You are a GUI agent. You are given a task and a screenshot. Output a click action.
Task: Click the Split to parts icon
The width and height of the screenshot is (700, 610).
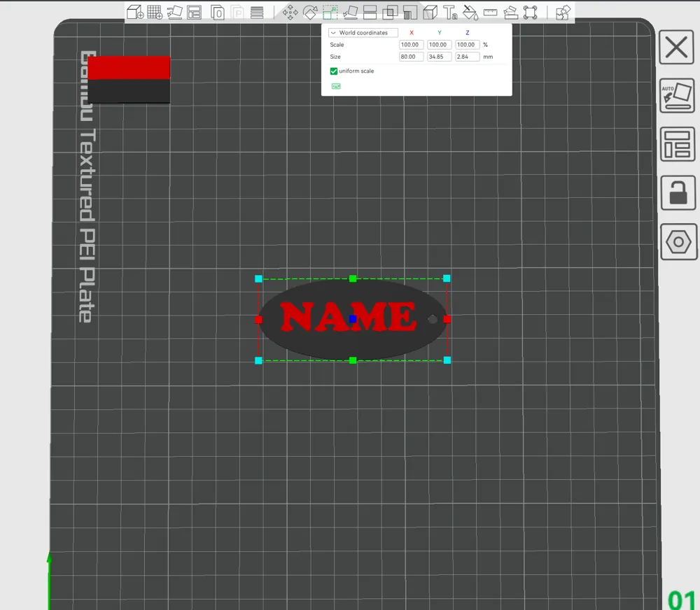pyautogui.click(x=237, y=12)
